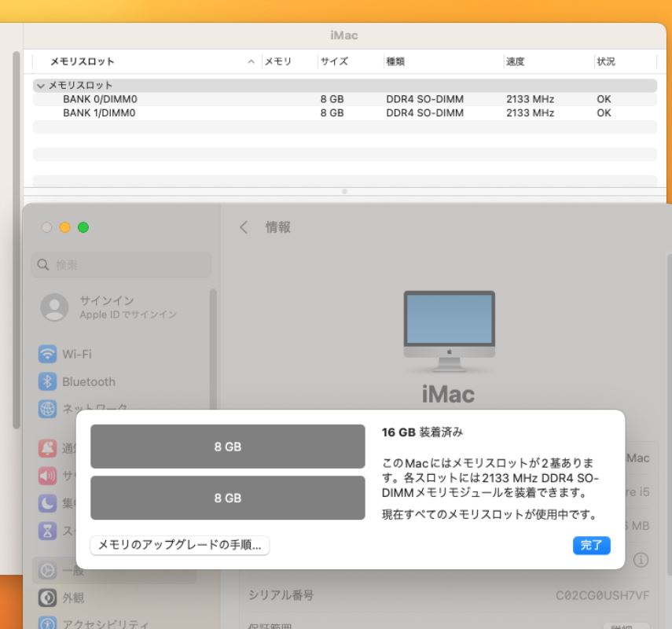Open the sound speaker icon in sidebar
The width and height of the screenshot is (672, 629).
[47, 476]
